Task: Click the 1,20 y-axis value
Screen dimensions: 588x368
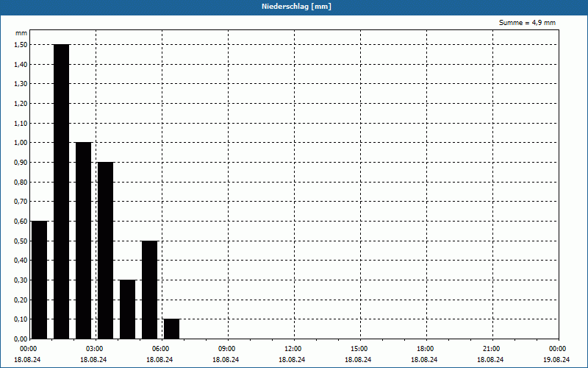Action: 21,103
